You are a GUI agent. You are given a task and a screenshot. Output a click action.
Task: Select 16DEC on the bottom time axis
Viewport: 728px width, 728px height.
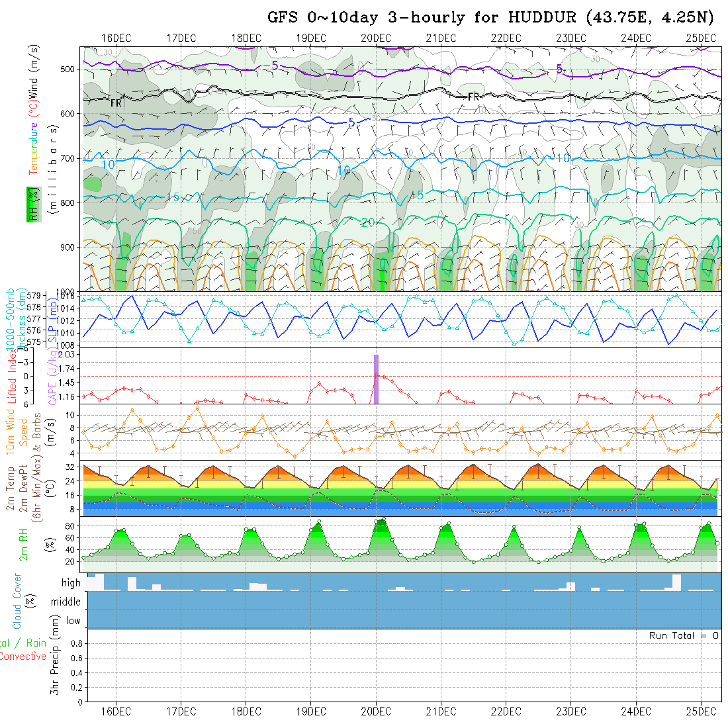[x=116, y=711]
